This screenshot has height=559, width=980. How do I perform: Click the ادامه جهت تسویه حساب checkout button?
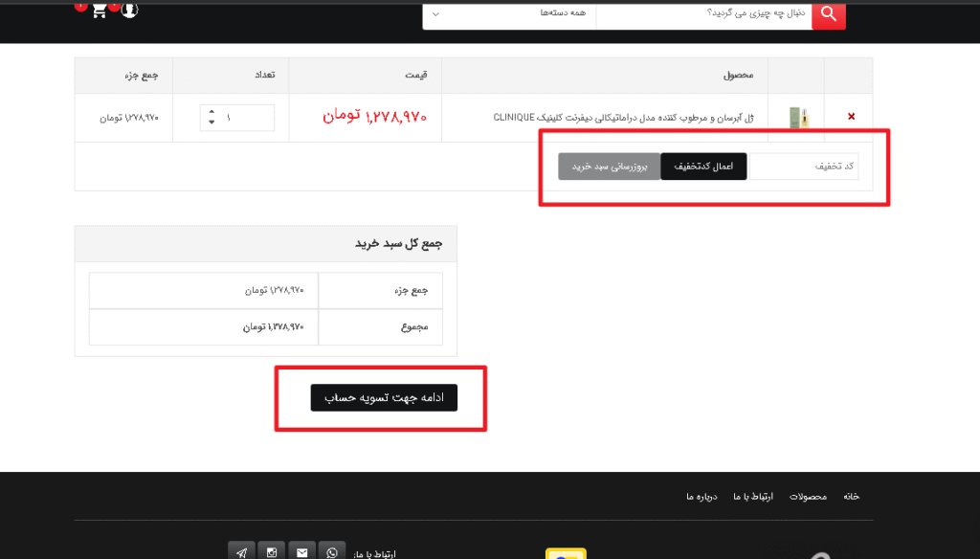click(383, 398)
